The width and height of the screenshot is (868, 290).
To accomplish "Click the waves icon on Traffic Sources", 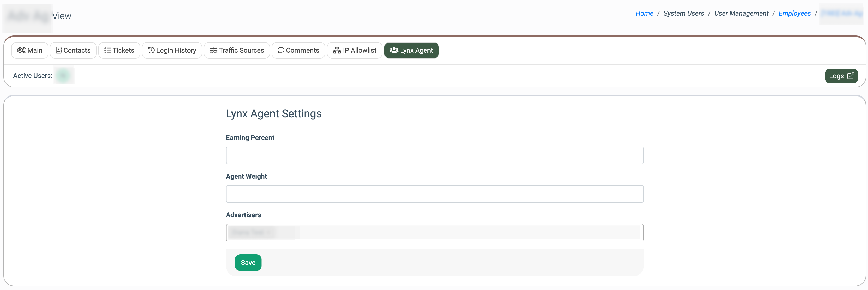I will (x=213, y=50).
